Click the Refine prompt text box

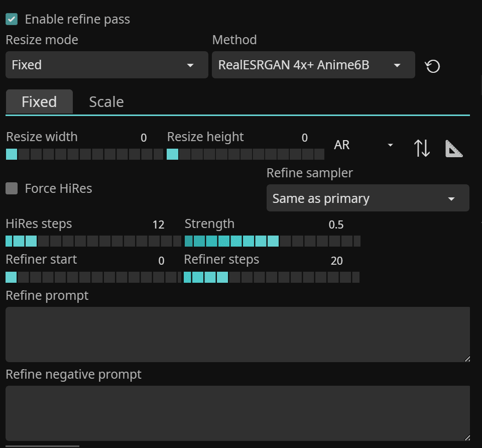pyautogui.click(x=237, y=334)
